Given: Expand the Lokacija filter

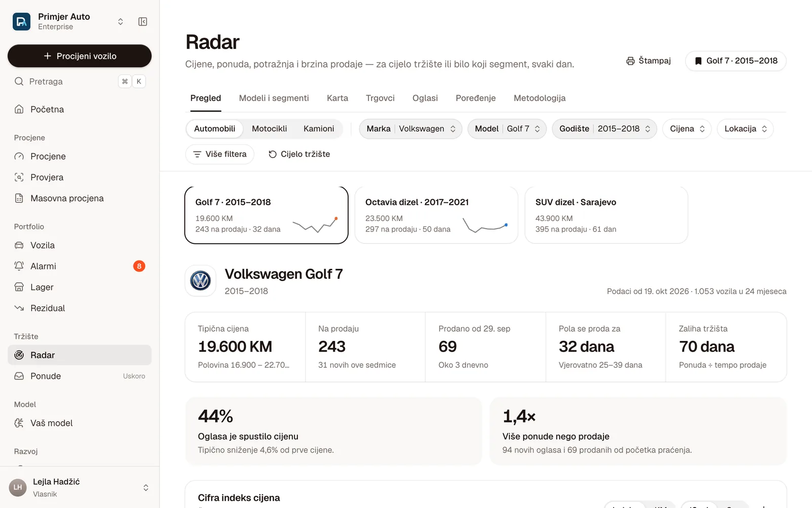Looking at the screenshot, I should point(745,129).
